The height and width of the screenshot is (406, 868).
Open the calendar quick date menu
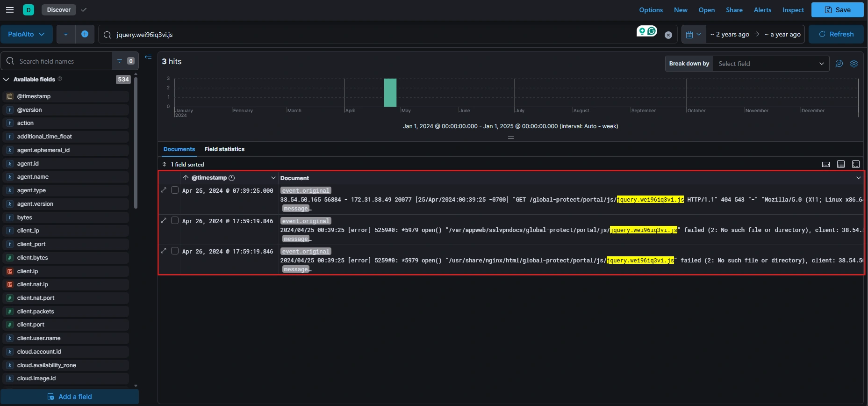coord(693,34)
